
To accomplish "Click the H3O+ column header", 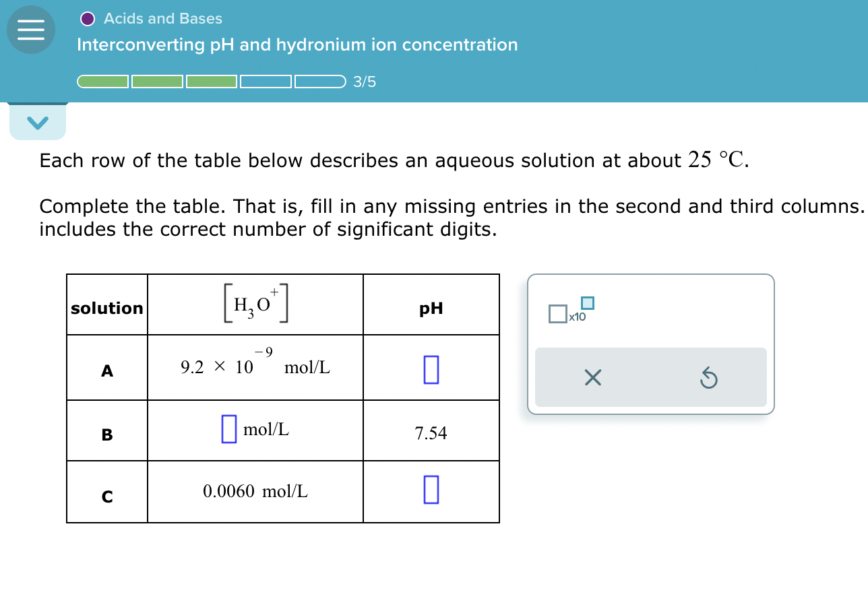I will (255, 303).
